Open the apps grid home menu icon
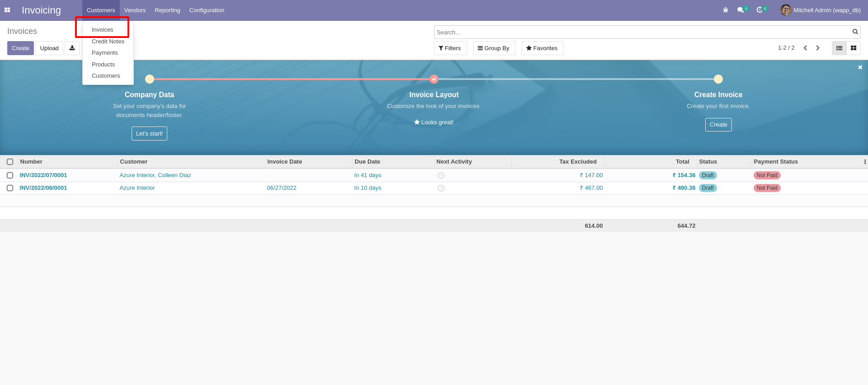The height and width of the screenshot is (385, 868). (7, 10)
